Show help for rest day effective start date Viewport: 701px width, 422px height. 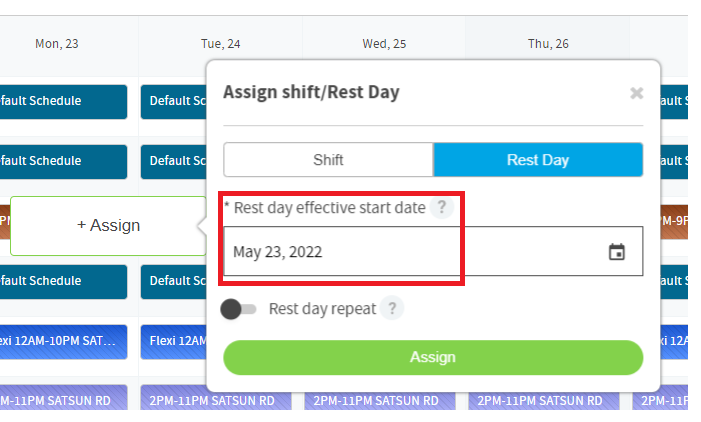click(441, 207)
